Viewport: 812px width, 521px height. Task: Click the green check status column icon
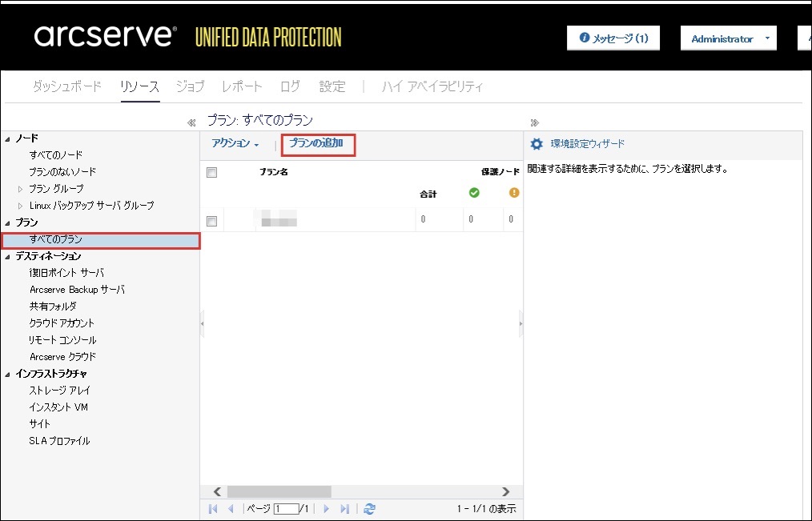(474, 192)
